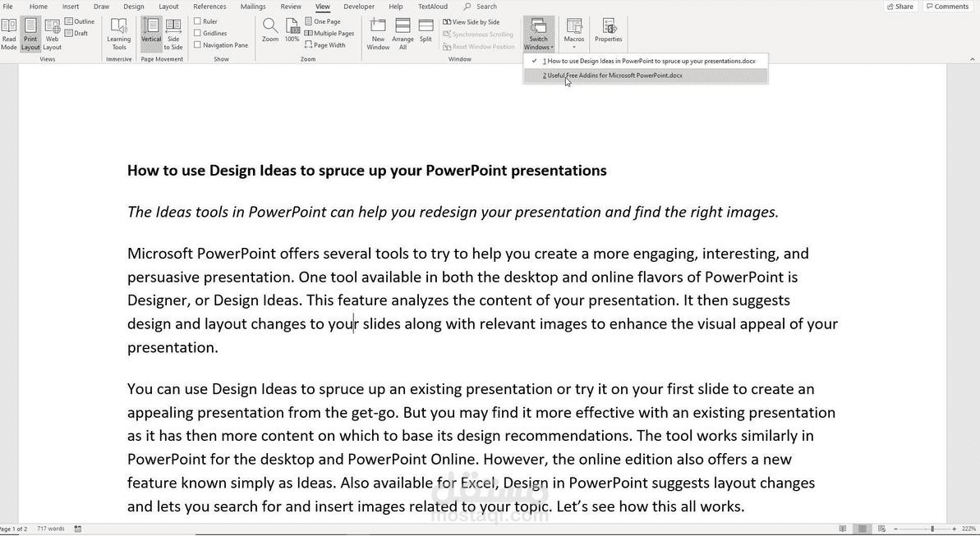Set zoom to 100%
The image size is (980, 536).
[292, 30]
